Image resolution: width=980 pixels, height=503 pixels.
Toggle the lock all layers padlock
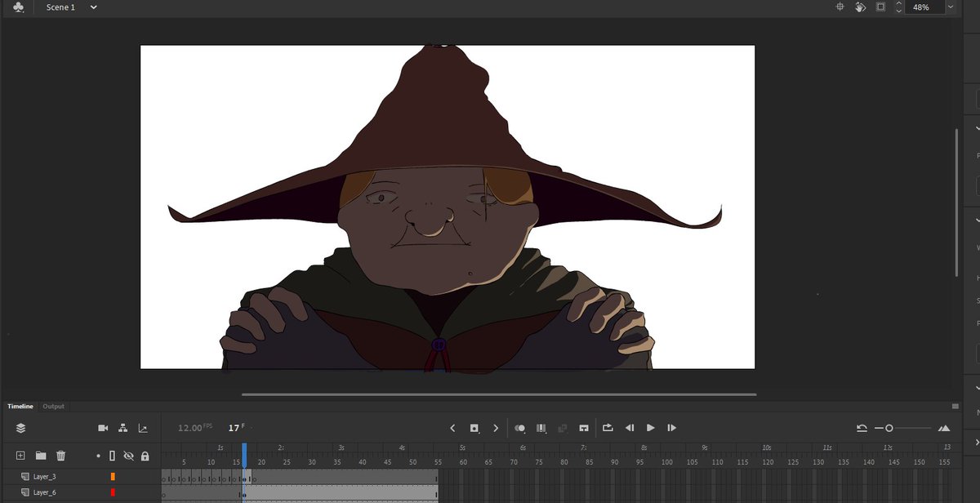coord(145,456)
